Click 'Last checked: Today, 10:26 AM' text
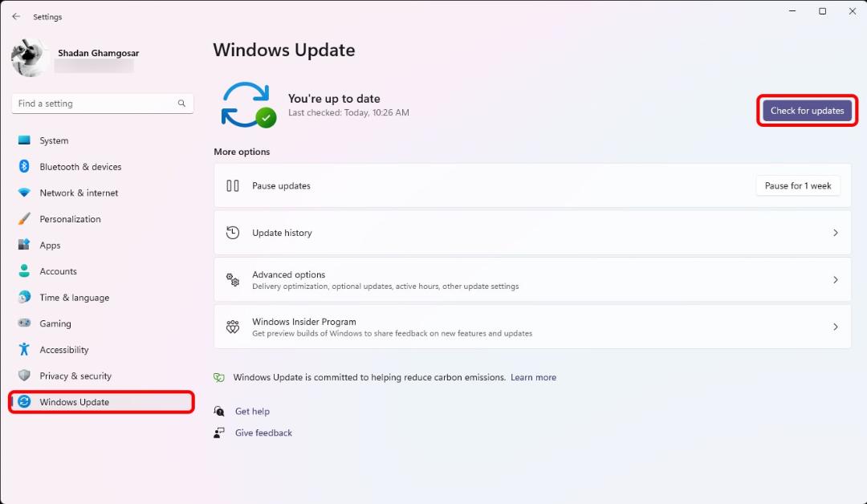Image resolution: width=867 pixels, height=504 pixels. (348, 112)
